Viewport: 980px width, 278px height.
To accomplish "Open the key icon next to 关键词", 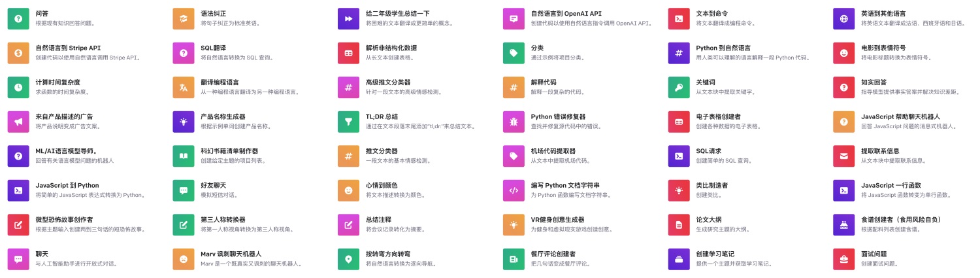I will point(679,87).
